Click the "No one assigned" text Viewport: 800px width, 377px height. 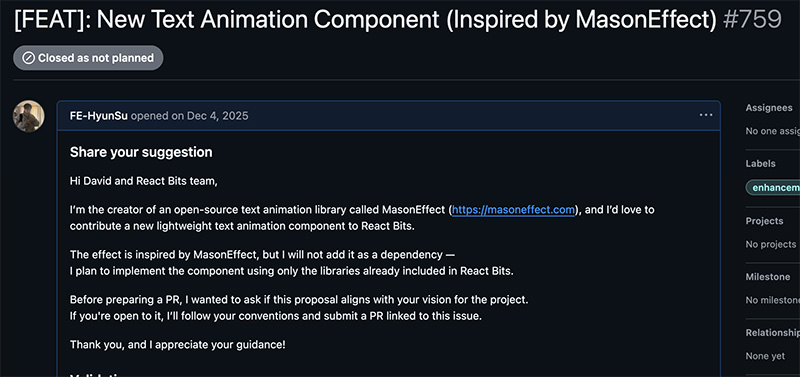click(772, 131)
